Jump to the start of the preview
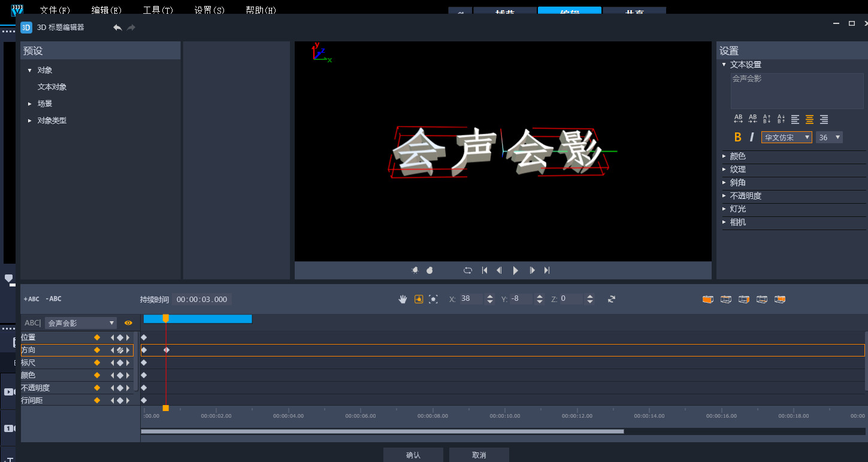 pos(485,270)
